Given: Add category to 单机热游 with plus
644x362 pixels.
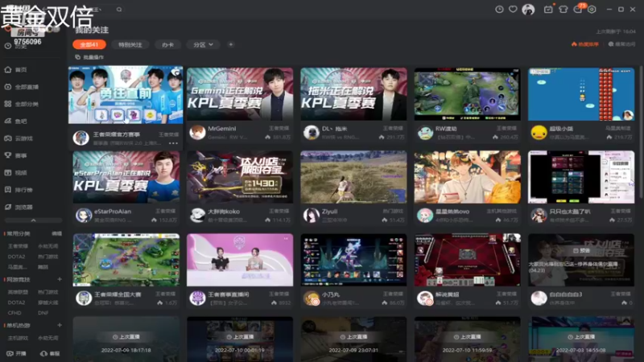Looking at the screenshot, I should coord(60,326).
